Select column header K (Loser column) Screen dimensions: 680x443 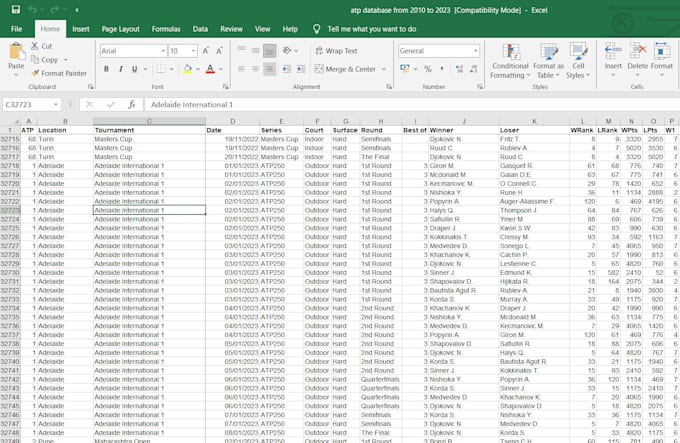(x=533, y=122)
